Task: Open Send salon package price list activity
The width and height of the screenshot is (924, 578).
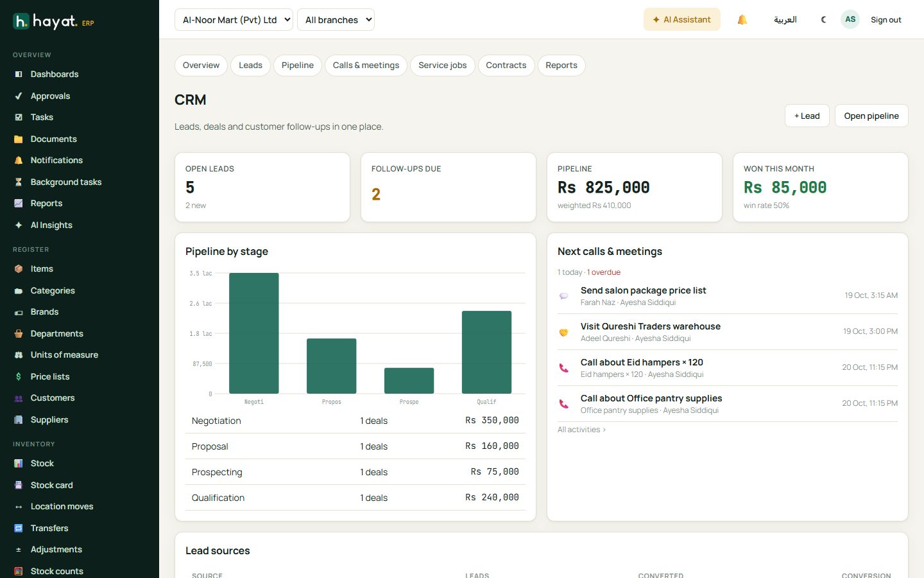Action: pos(728,296)
